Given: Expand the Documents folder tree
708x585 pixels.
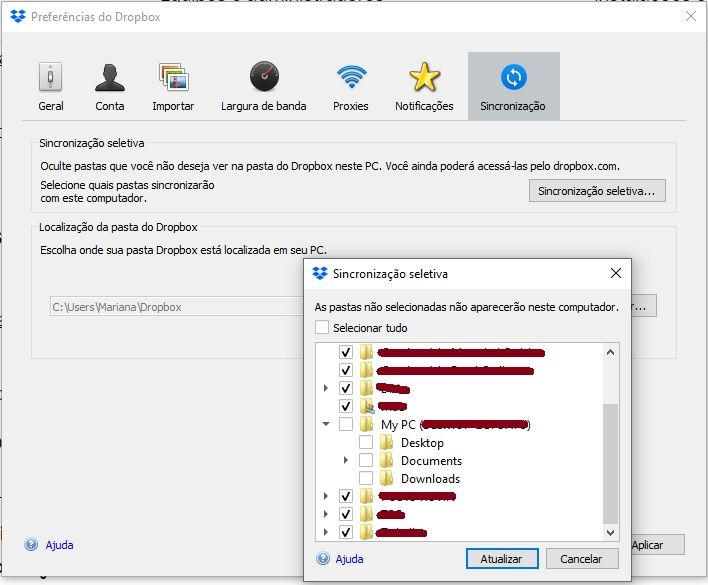Looking at the screenshot, I should [x=346, y=460].
